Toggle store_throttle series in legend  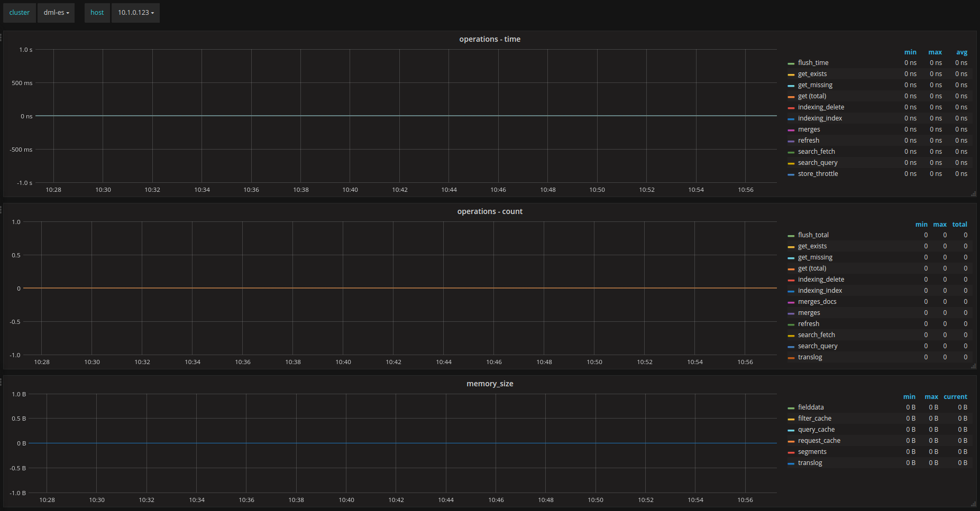[x=818, y=174]
